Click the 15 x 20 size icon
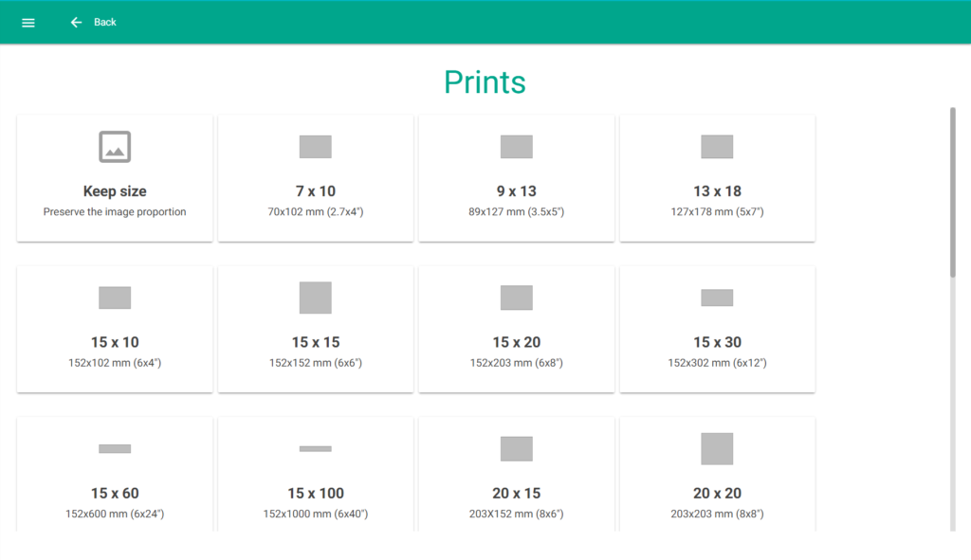 click(x=517, y=298)
